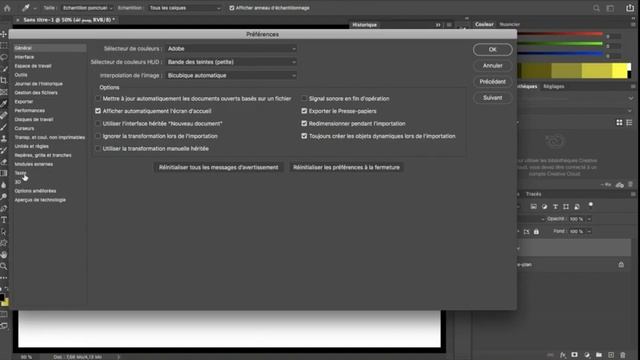Filter layers by type (T) icon
640x360 pixels.
pyautogui.click(x=555, y=207)
